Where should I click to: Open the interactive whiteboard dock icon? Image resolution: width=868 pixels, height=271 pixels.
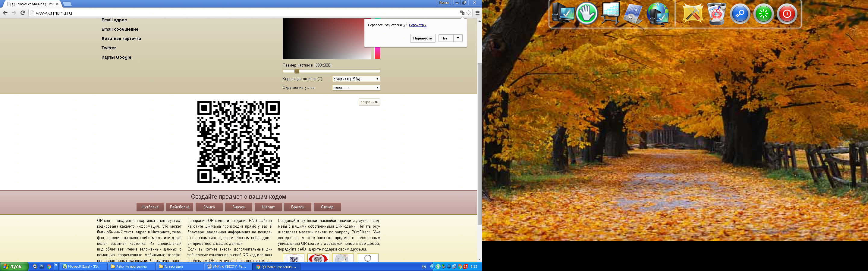(x=611, y=14)
